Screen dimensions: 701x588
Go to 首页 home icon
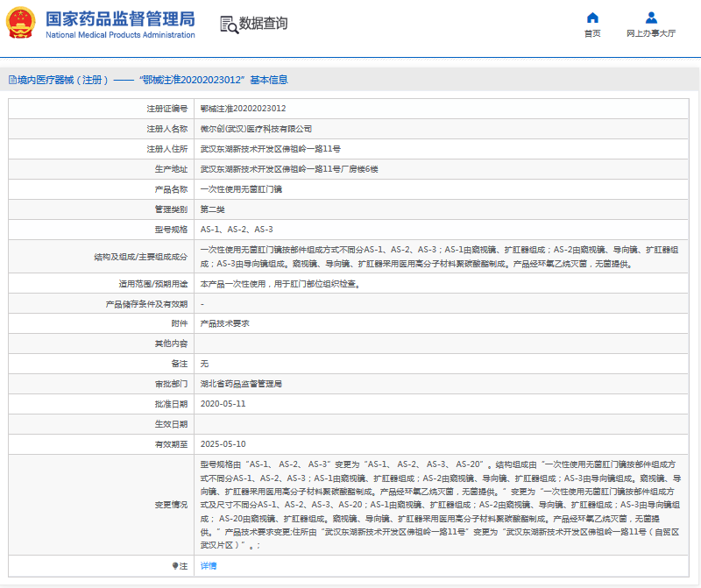(x=592, y=18)
